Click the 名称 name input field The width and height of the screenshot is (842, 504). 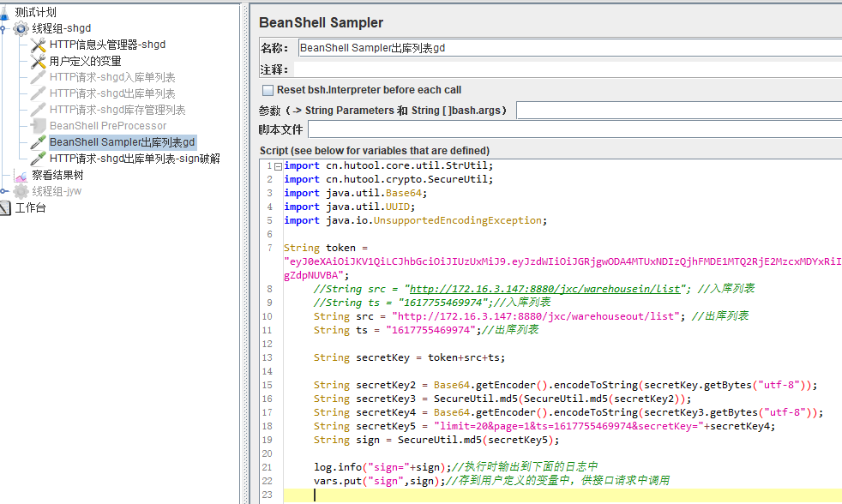click(x=569, y=48)
